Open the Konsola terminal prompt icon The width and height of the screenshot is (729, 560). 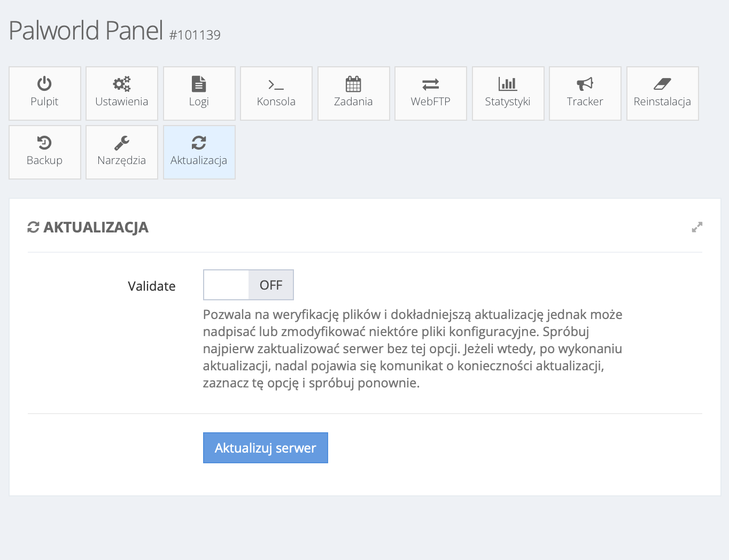[x=276, y=84]
